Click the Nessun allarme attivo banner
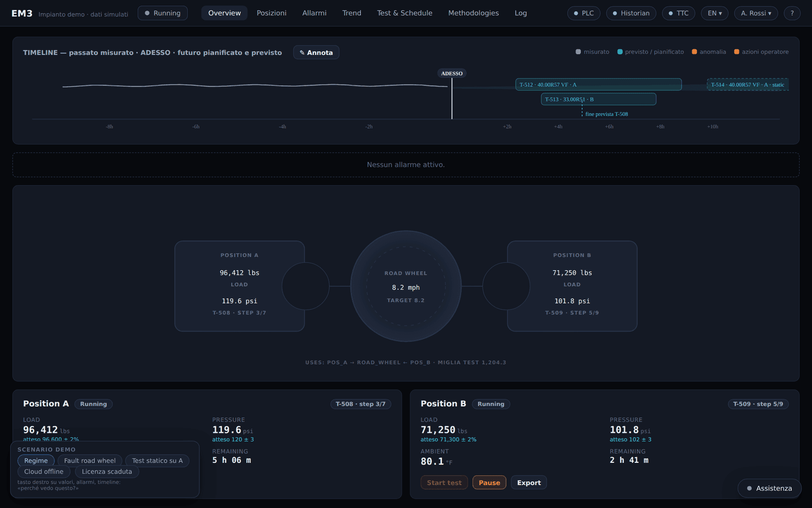The height and width of the screenshot is (508, 812). coord(406,165)
